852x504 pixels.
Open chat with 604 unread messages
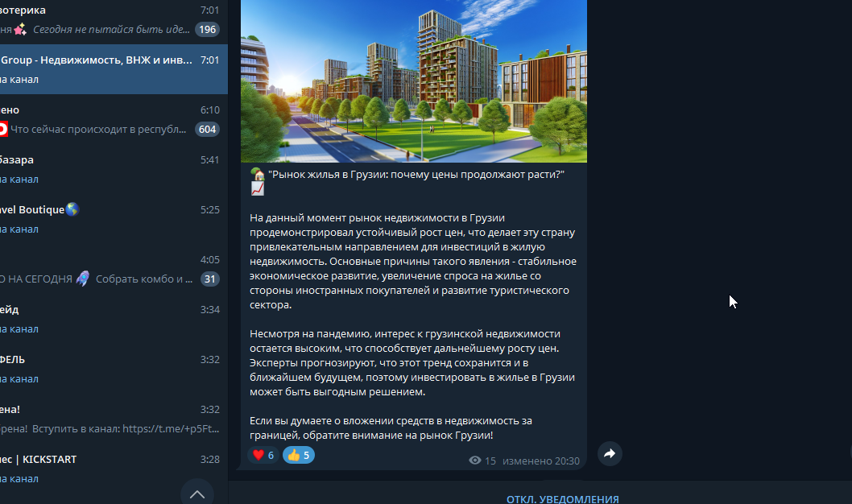coord(114,119)
